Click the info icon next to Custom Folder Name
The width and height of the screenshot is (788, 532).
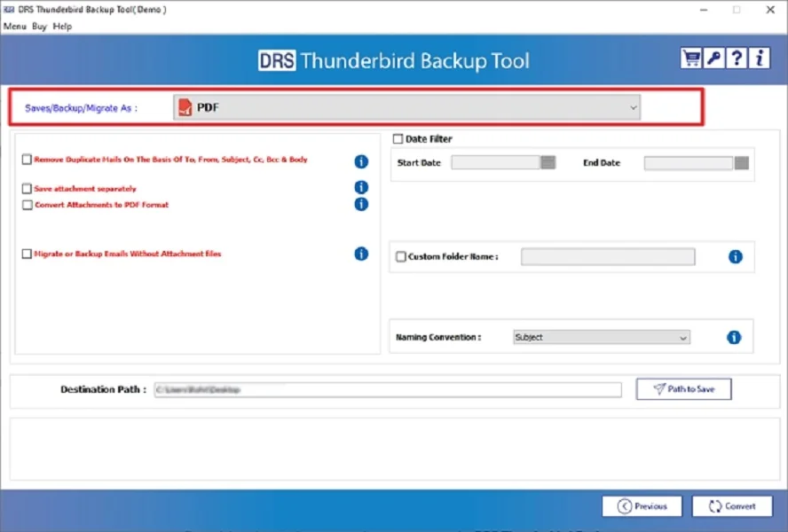click(x=735, y=256)
